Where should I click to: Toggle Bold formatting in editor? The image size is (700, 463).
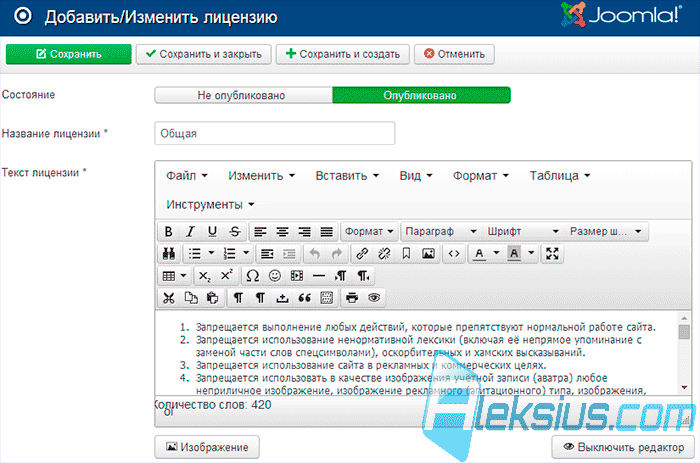[x=168, y=231]
